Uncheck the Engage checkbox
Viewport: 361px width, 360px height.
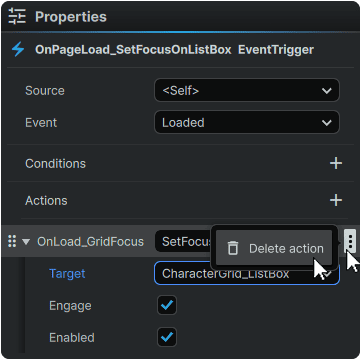point(167,305)
